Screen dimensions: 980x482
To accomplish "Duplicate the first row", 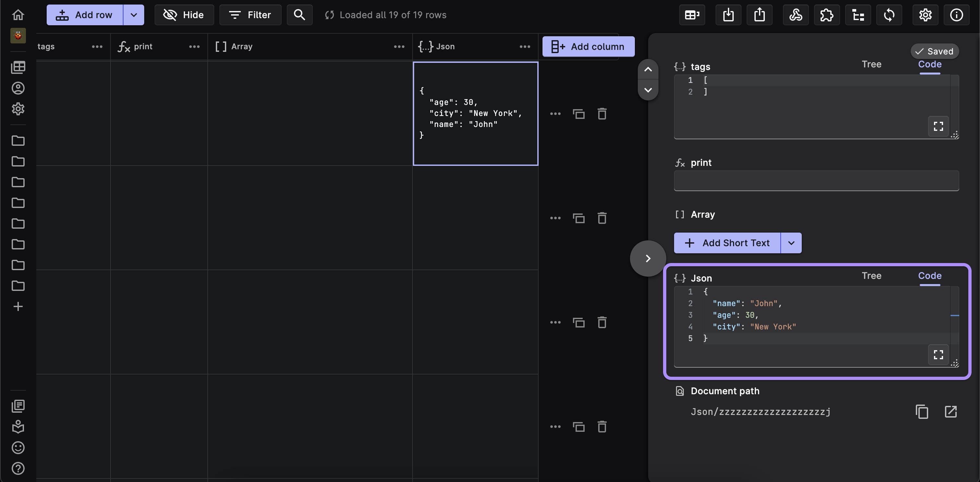I will click(x=579, y=114).
